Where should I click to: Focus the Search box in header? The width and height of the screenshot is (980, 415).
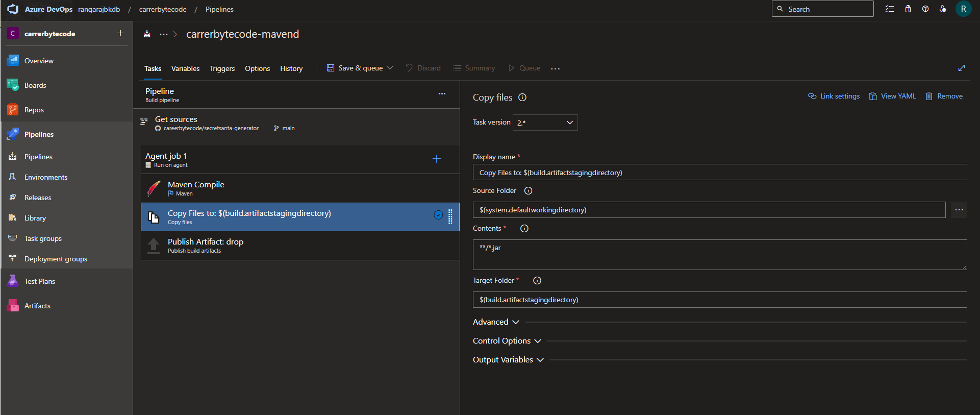(822, 9)
